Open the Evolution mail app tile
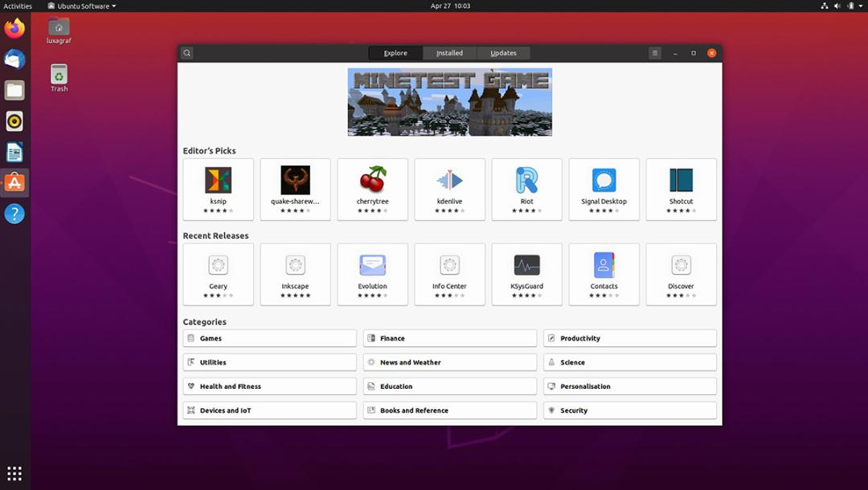This screenshot has width=868, height=490. coord(373,274)
